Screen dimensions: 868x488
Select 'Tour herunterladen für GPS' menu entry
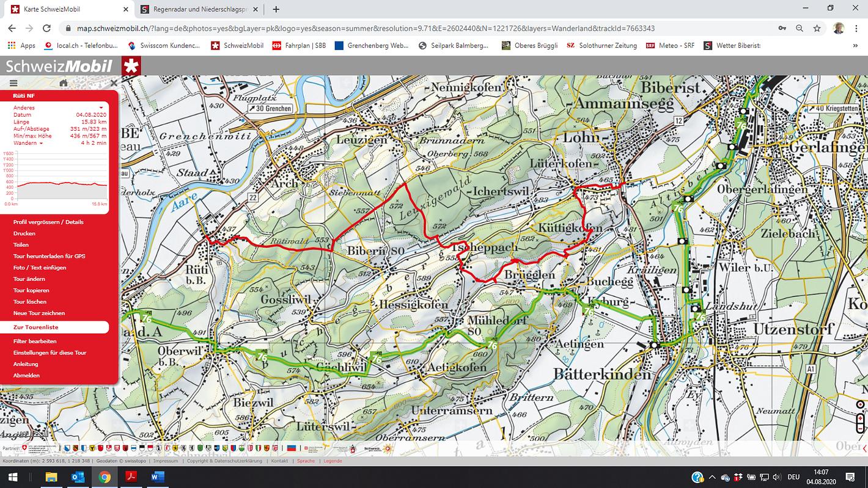[49, 256]
